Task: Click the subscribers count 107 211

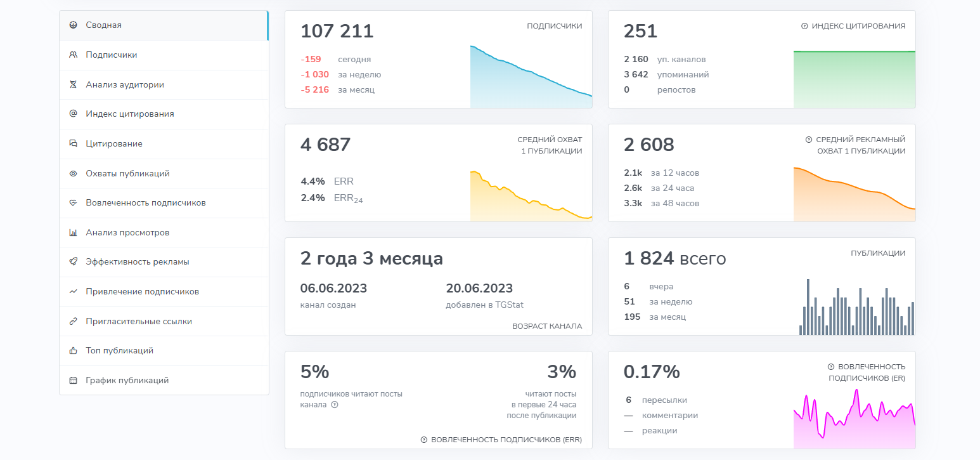Action: 336,30
